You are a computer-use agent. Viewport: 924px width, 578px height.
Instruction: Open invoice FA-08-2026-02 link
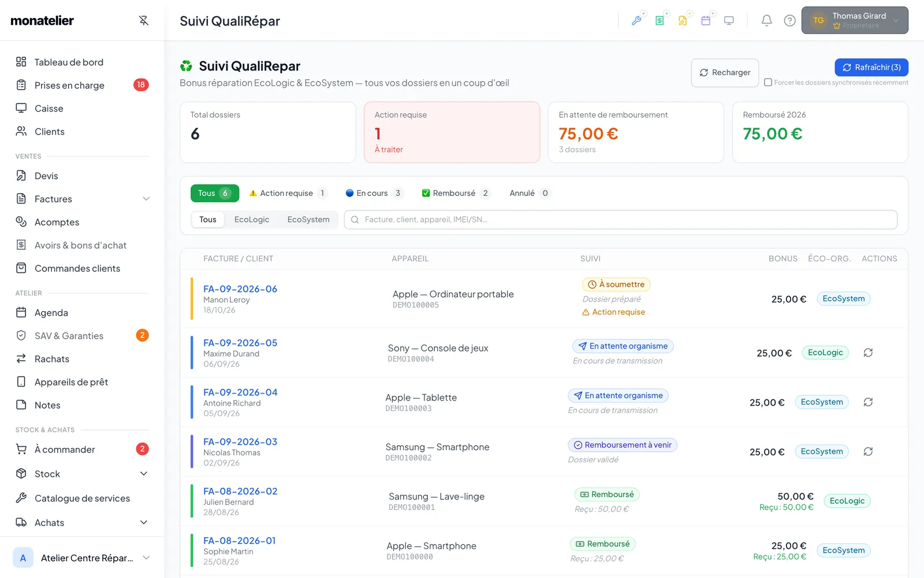240,491
